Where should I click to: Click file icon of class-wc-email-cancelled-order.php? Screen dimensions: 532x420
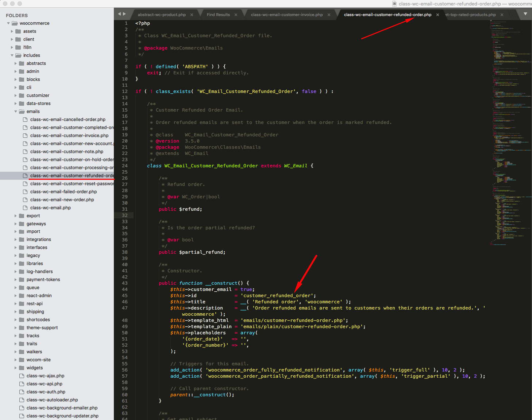[x=25, y=120]
